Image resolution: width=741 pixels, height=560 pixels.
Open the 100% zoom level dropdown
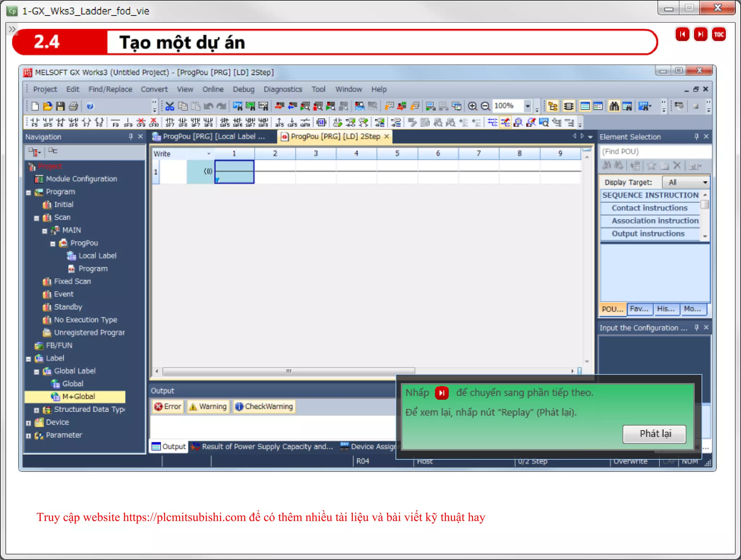pyautogui.click(x=528, y=106)
